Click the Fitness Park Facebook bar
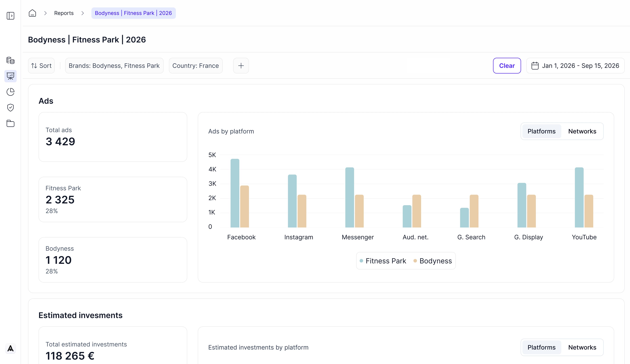Screen dimensions: 630x364 235,193
